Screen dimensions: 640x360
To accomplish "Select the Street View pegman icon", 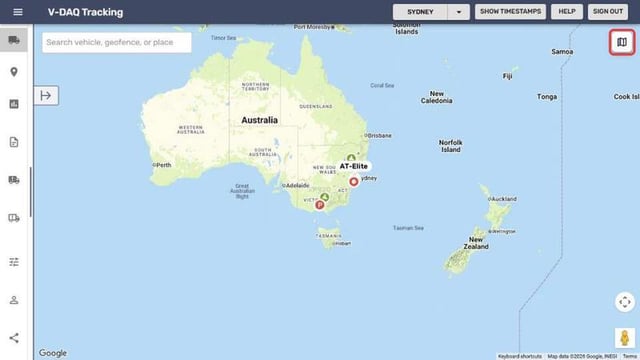I will [x=624, y=338].
